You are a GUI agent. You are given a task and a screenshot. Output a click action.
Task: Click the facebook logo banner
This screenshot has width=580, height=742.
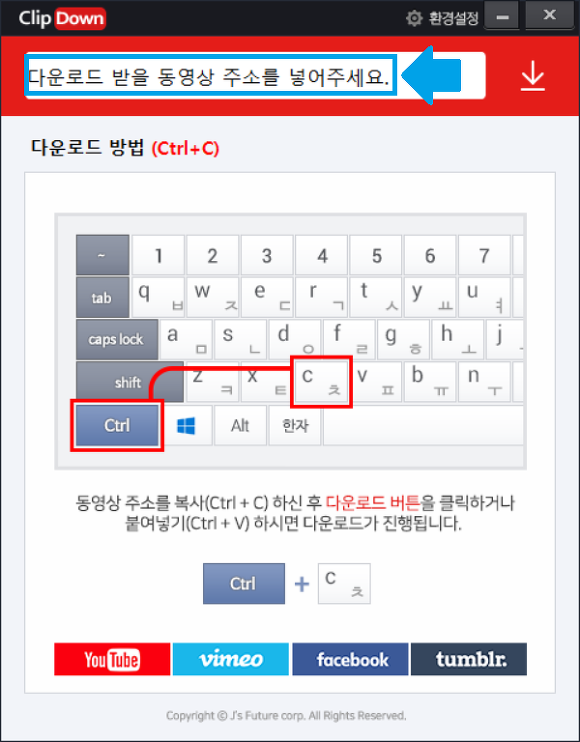click(350, 659)
